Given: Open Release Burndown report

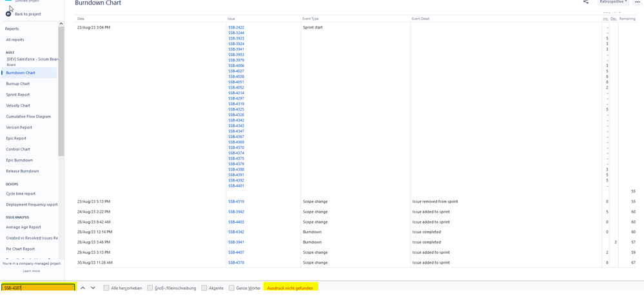Looking at the screenshot, I should click(22, 171).
